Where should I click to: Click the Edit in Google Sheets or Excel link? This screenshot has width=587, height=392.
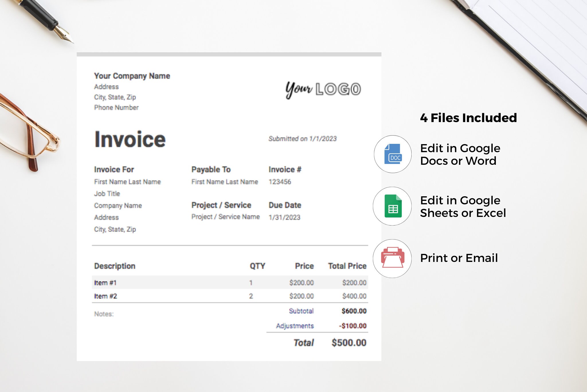pyautogui.click(x=463, y=207)
